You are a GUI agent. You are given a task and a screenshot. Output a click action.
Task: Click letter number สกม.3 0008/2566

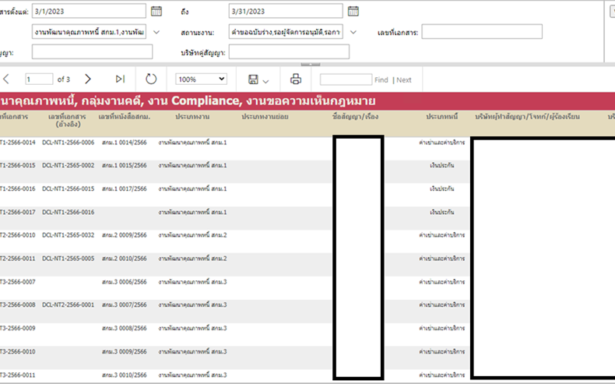click(x=124, y=328)
